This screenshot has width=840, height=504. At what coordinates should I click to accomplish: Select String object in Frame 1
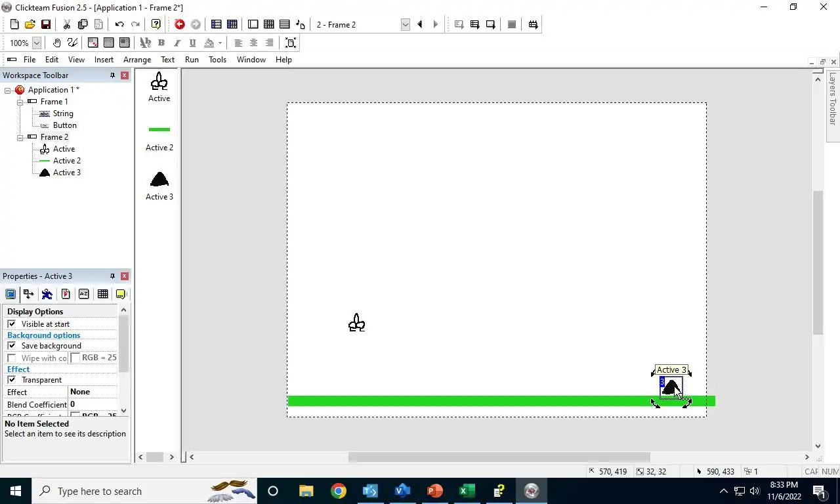pos(63,114)
